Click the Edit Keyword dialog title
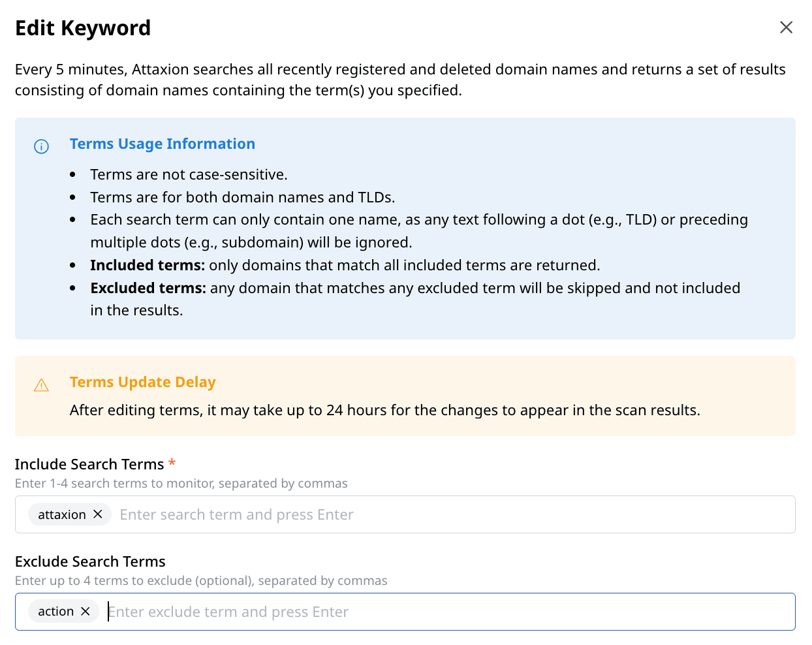Viewport: 812px width, 645px height. [x=83, y=27]
